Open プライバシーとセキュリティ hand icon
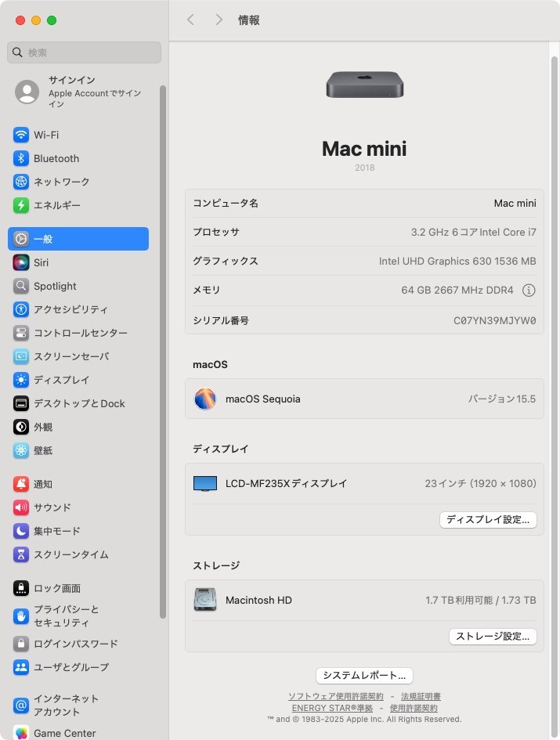The height and width of the screenshot is (740, 560). [21, 615]
